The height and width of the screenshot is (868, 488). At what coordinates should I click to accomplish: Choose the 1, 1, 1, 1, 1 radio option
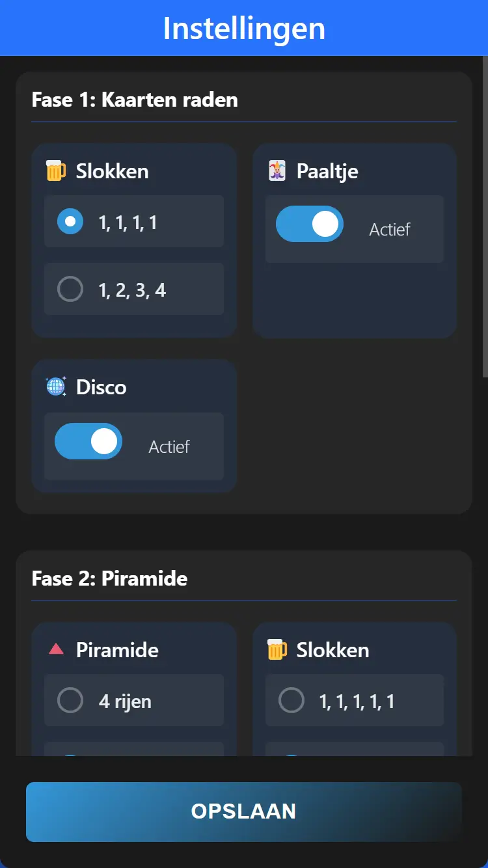tap(291, 701)
